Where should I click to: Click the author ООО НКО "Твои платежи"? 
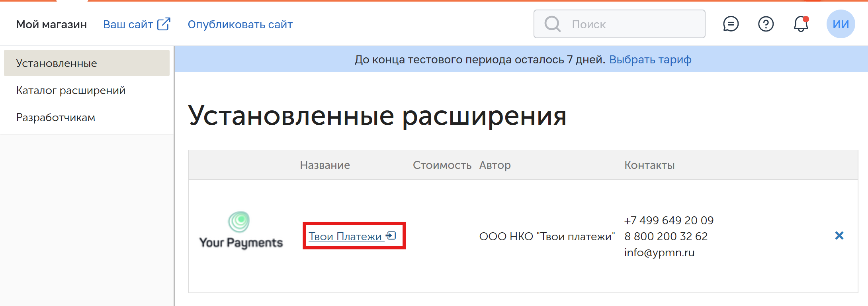547,236
